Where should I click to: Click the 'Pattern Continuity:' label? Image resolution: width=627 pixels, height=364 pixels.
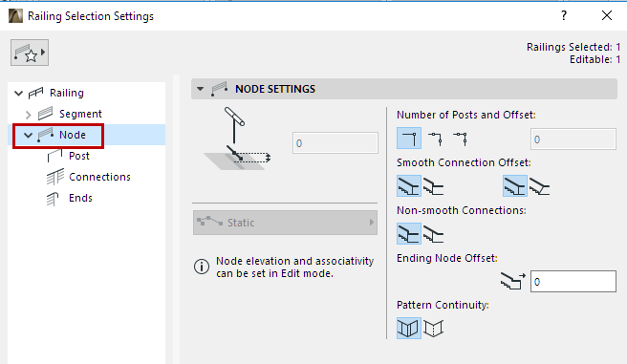[x=443, y=306]
